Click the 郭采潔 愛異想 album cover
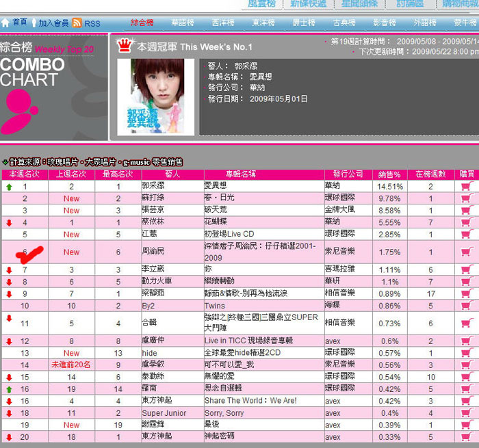The height and width of the screenshot is (448, 479). point(156,97)
